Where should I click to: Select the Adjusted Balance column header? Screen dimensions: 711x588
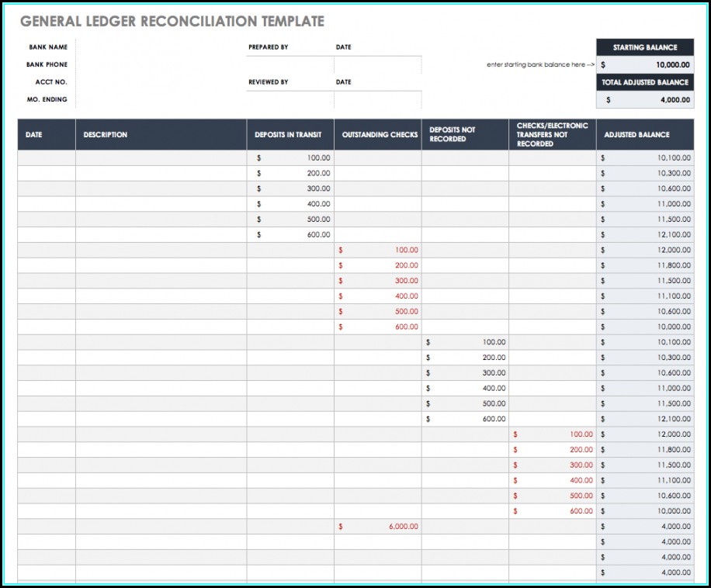(x=644, y=135)
